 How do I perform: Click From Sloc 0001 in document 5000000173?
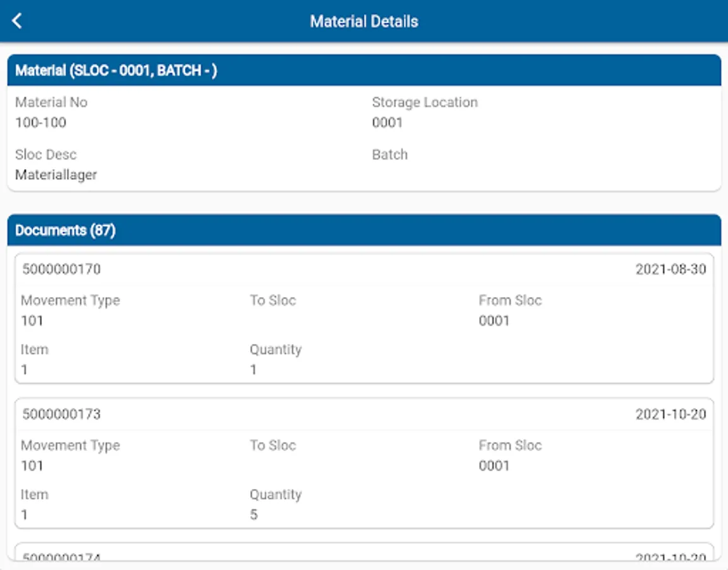(x=494, y=465)
